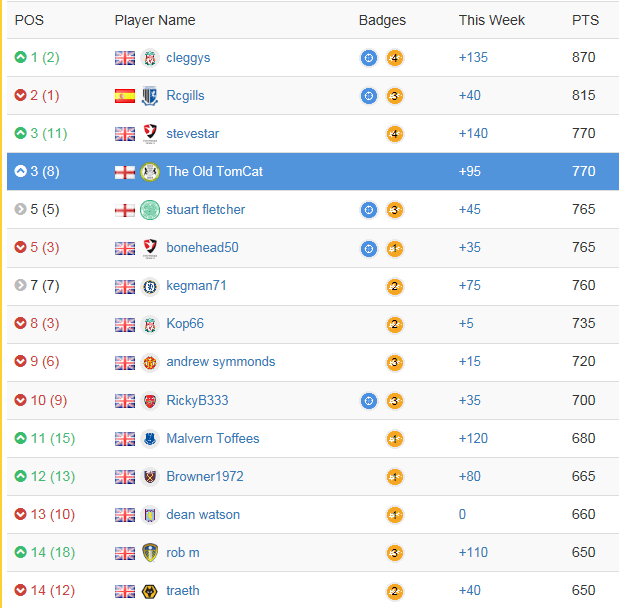Open cleggys player profile link
This screenshot has width=619, height=608.
(x=188, y=58)
